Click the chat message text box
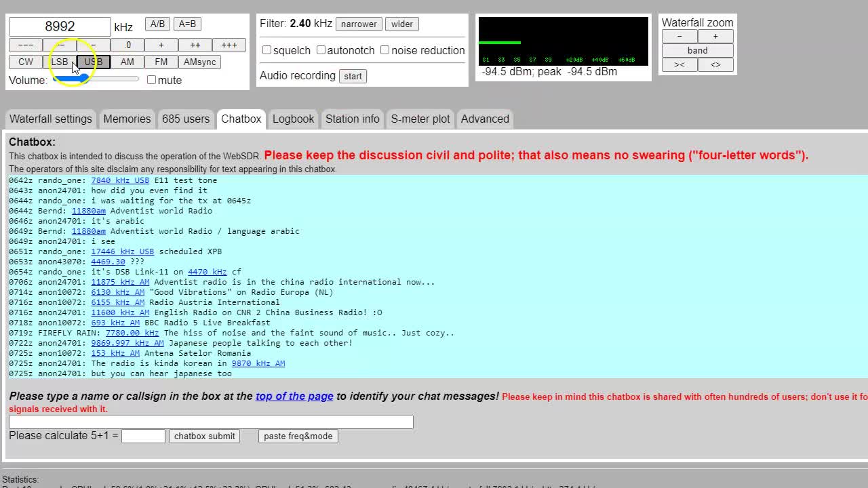This screenshot has height=488, width=868. pos(211,422)
